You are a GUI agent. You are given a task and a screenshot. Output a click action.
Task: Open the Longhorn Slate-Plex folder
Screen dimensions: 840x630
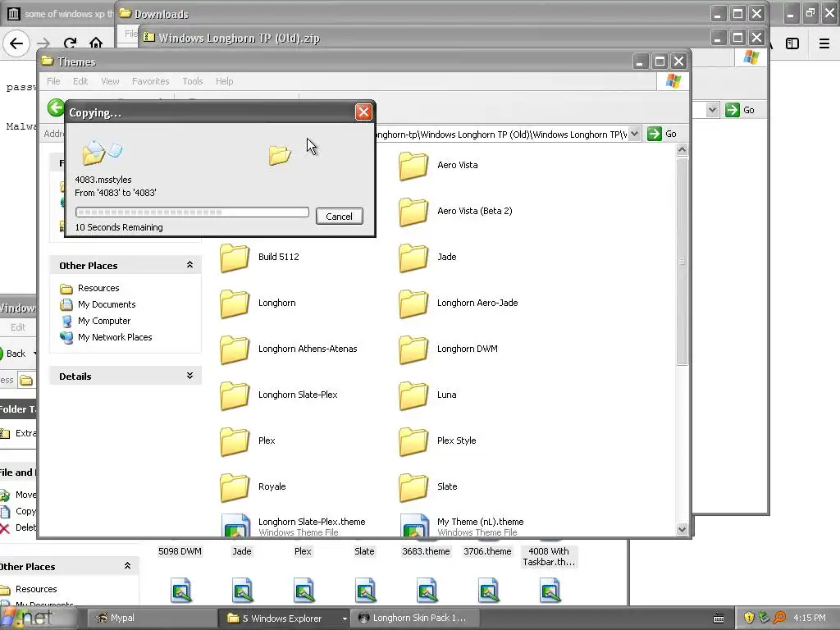tap(279, 395)
